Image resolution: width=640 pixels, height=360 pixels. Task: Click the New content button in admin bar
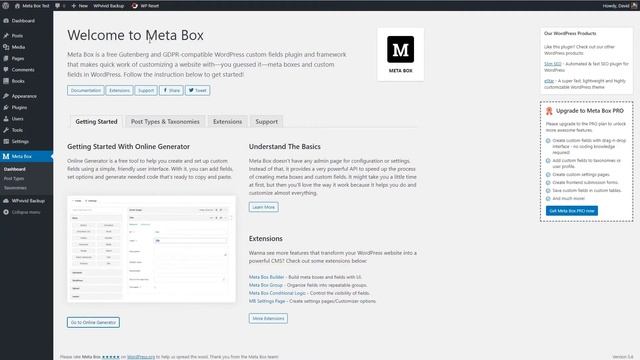tap(80, 6)
